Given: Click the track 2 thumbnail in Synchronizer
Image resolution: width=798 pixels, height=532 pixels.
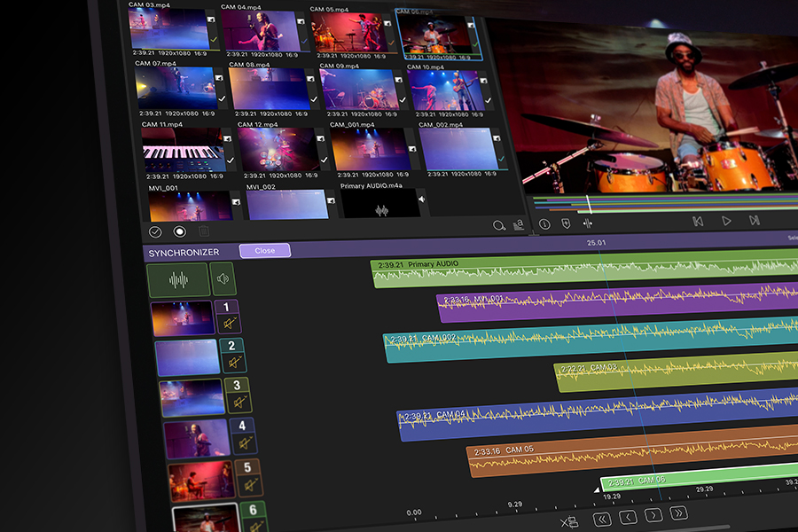Looking at the screenshot, I should point(187,357).
